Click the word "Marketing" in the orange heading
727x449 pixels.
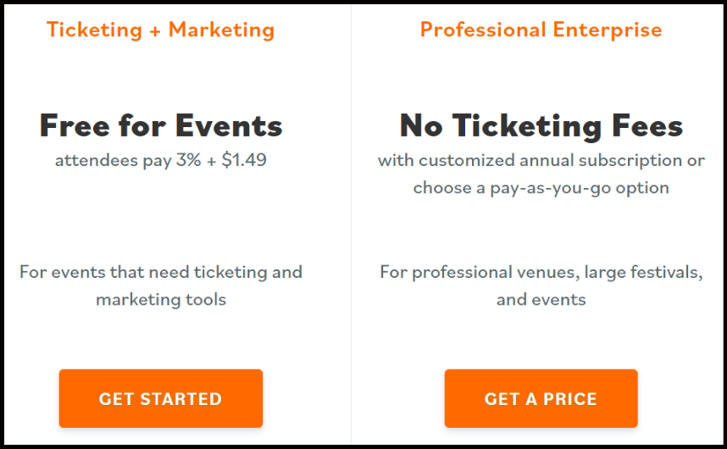coord(221,29)
